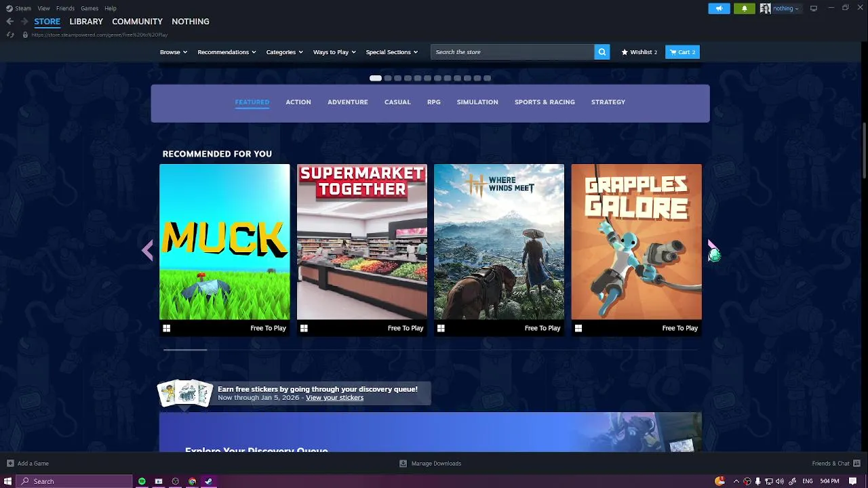The height and width of the screenshot is (488, 868).
Task: Select the first carousel page dot
Action: click(x=375, y=78)
